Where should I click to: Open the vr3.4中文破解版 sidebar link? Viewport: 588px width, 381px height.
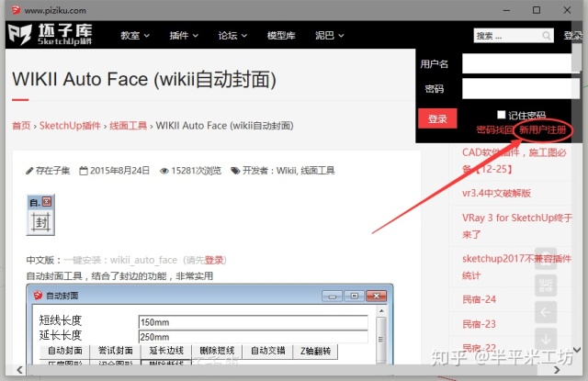(496, 194)
